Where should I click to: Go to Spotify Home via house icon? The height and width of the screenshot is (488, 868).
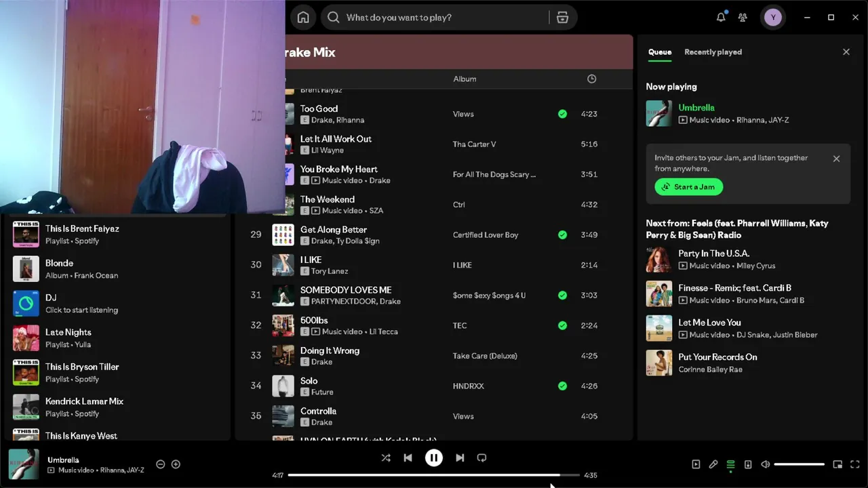pyautogui.click(x=303, y=18)
